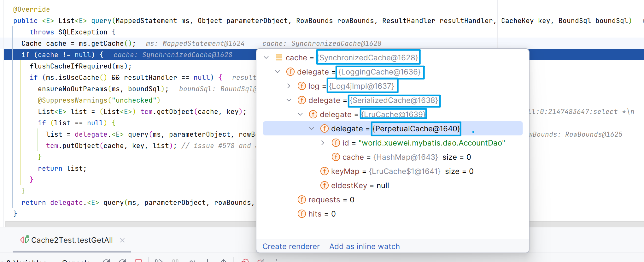The image size is (644, 262).
Task: Select the {LoggingCache@1636} value
Action: coord(380,72)
